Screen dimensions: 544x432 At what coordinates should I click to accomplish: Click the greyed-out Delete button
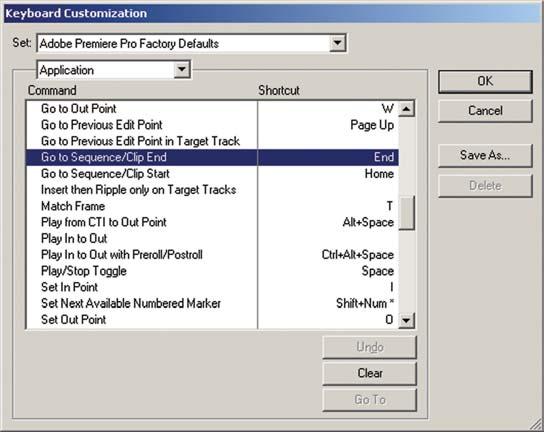(485, 186)
